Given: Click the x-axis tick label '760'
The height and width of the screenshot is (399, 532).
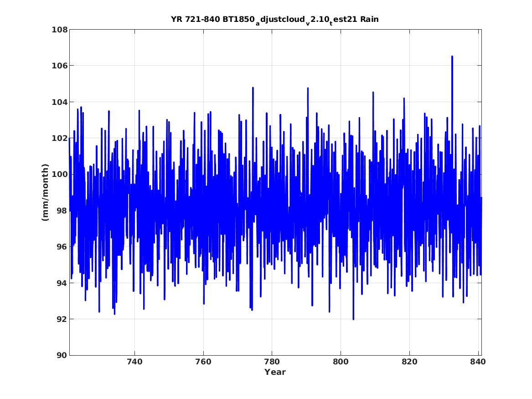Looking at the screenshot, I should 203,362.
